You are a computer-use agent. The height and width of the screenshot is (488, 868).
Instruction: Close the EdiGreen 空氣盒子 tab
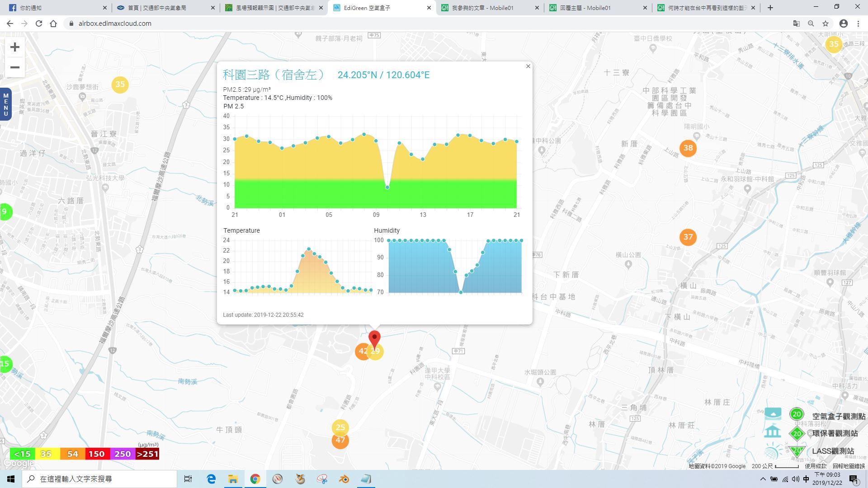pyautogui.click(x=429, y=8)
